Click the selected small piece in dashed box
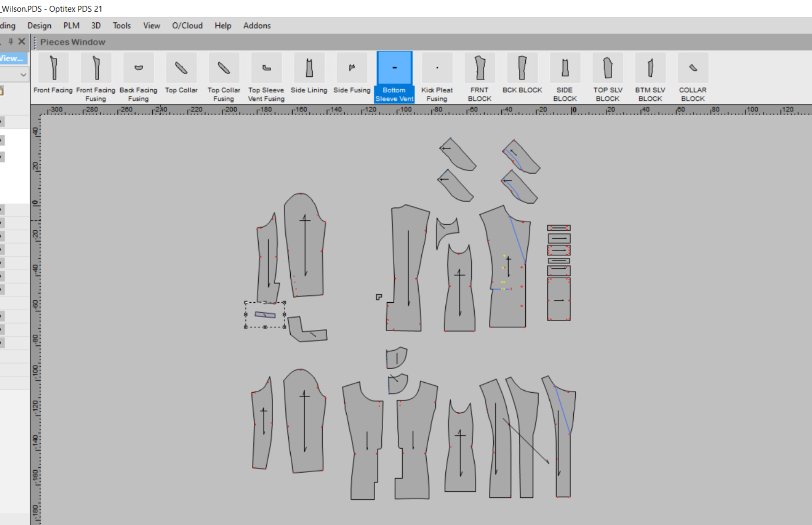Viewport: 812px width, 525px height. pos(265,315)
